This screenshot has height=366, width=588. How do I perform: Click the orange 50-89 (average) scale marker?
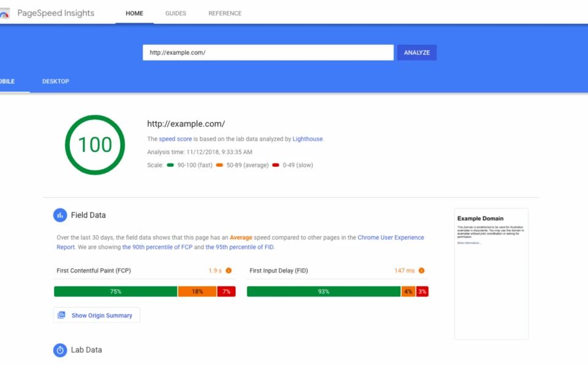(219, 165)
